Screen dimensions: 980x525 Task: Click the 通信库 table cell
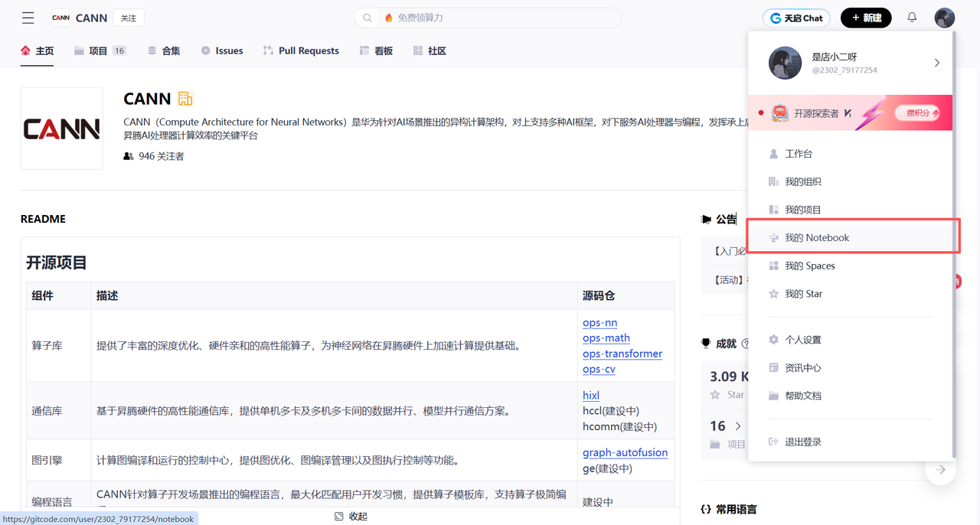[x=58, y=411]
